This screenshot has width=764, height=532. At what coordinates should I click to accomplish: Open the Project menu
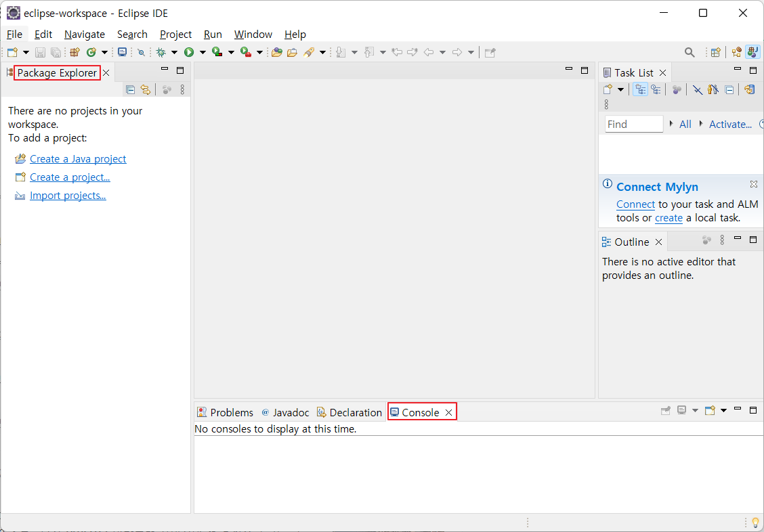(x=175, y=34)
